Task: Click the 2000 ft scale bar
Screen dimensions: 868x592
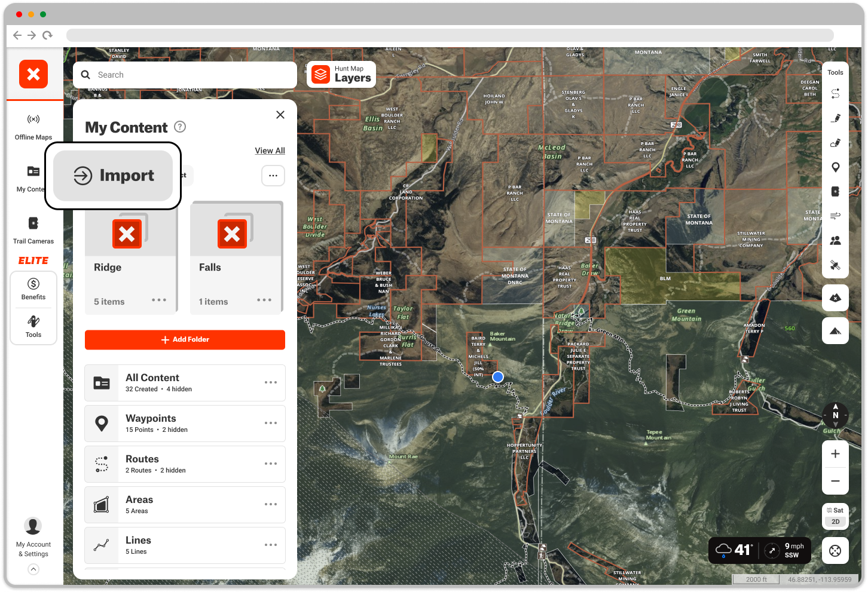Action: point(756,579)
